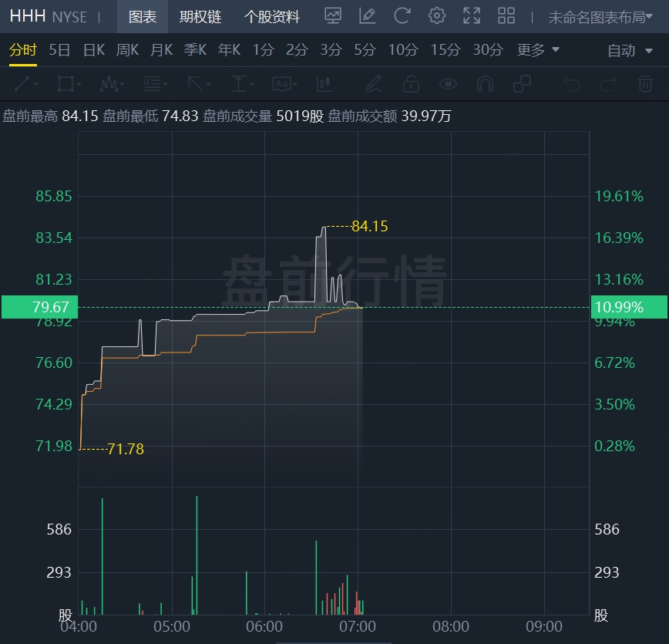669x644 pixels.
Task: Select the trend line drawing tool
Action: 22,84
